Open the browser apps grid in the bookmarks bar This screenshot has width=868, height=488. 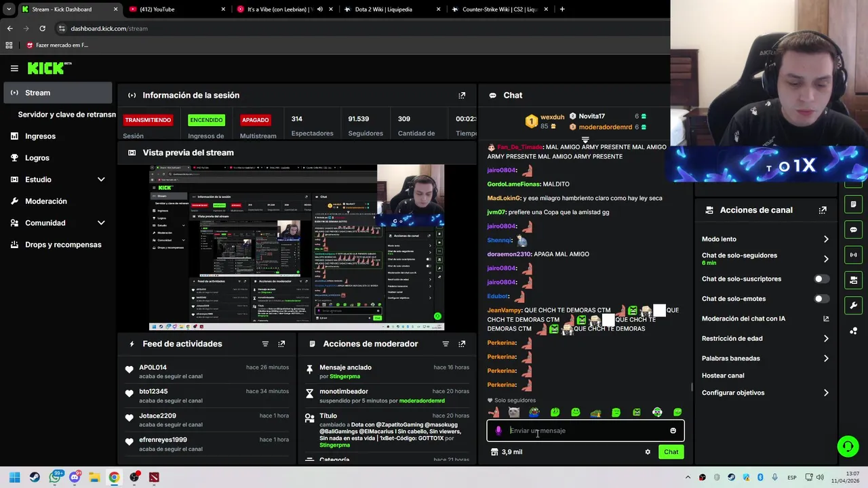(x=9, y=45)
